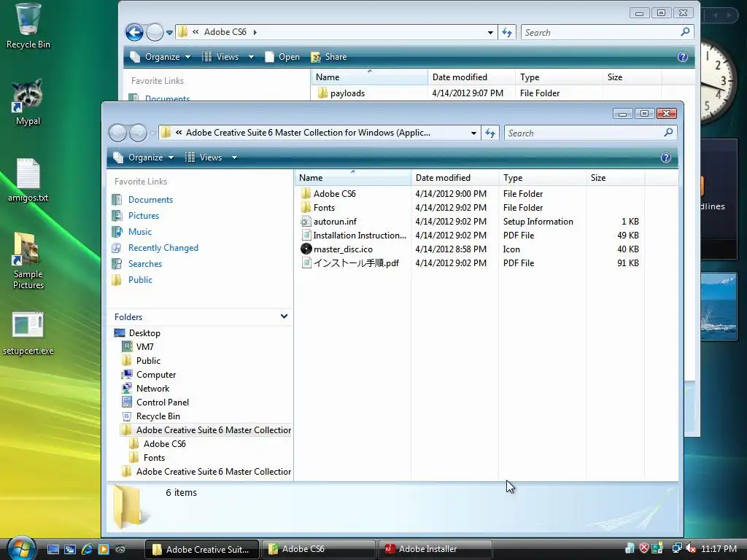Click the red security alert tray icon

click(x=643, y=548)
